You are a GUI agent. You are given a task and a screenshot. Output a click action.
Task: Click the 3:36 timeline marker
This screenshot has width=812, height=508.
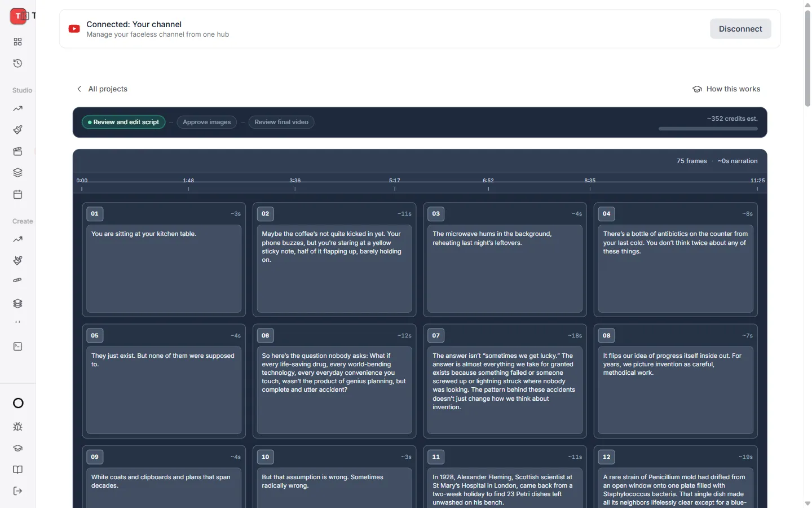tap(295, 181)
